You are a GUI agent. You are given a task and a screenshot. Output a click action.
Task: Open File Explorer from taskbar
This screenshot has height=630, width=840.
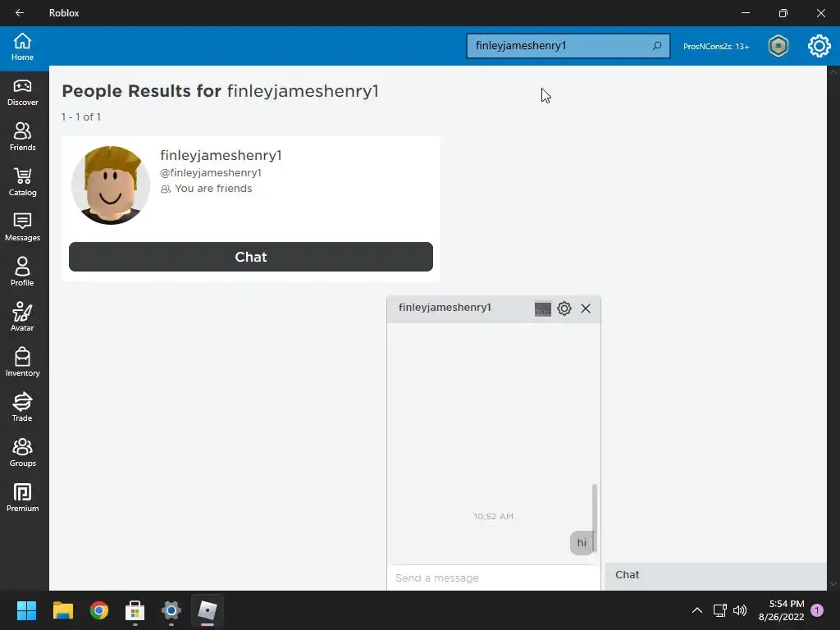point(62,610)
